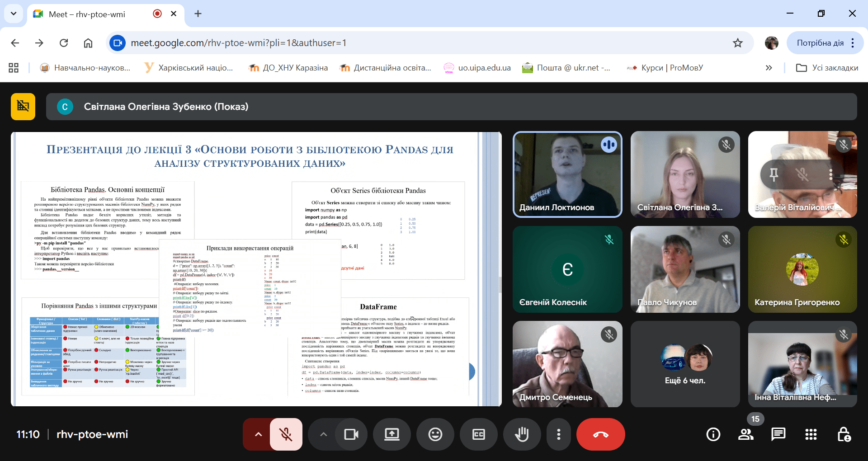The width and height of the screenshot is (868, 461).
Task: Pin Валерій Віталійович's video tile
Action: point(774,174)
